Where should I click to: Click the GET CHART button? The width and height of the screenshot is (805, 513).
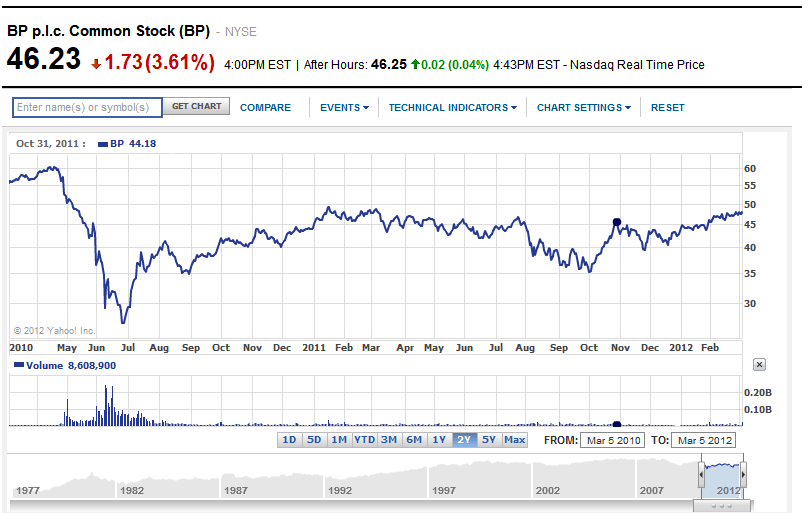pyautogui.click(x=196, y=106)
